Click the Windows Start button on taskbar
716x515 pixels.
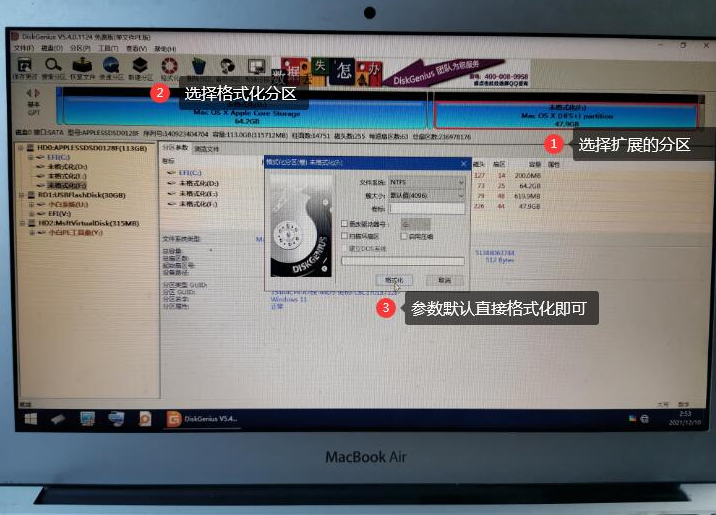click(x=31, y=419)
